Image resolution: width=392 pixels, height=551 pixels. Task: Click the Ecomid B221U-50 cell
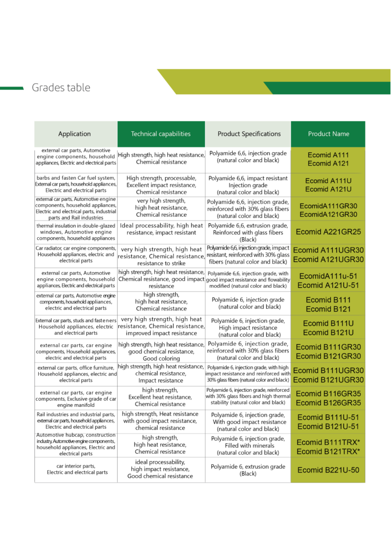328,470
